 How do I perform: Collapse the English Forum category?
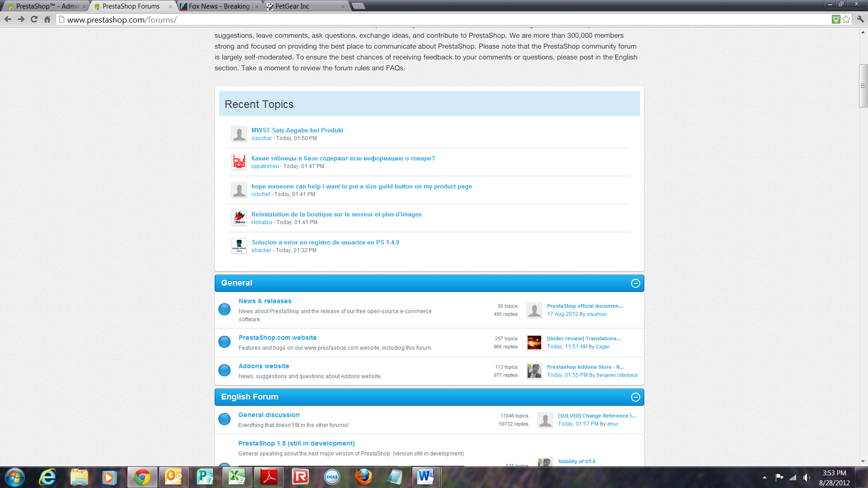(x=635, y=397)
